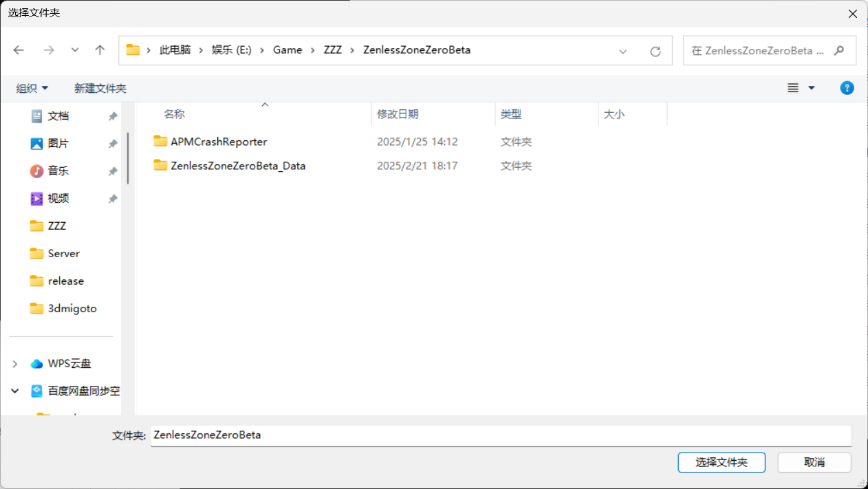
Task: Sort by the 名称 column header
Action: point(174,114)
